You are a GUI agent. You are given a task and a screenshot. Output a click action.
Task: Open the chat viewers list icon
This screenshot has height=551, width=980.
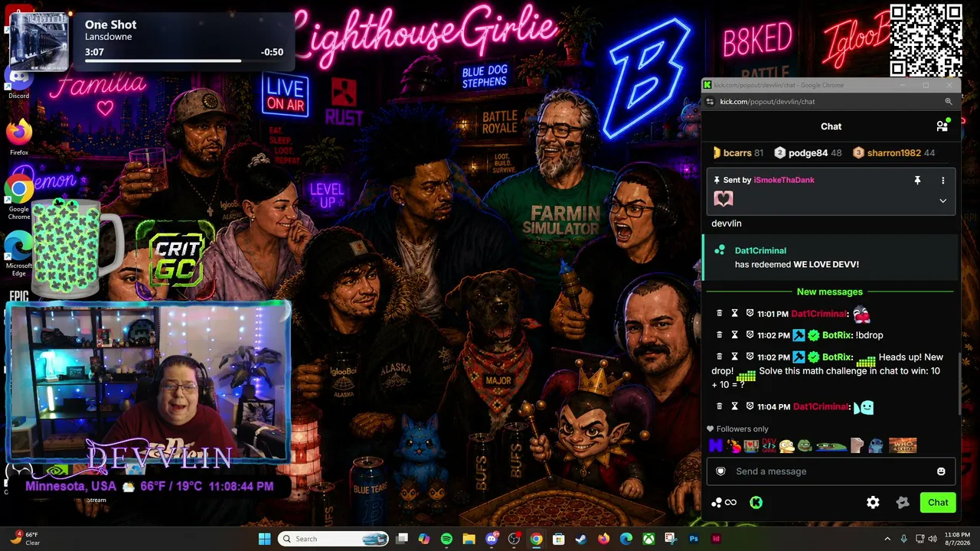942,126
